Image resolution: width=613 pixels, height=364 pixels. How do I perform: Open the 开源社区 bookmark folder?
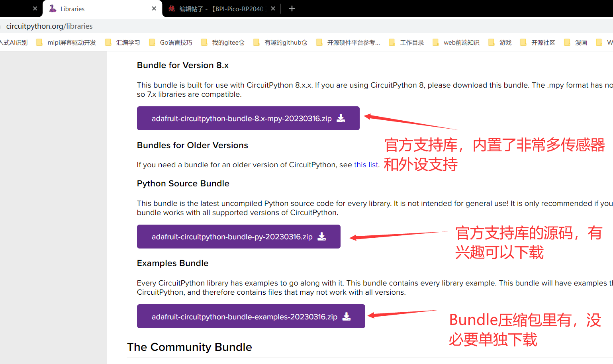tap(538, 43)
